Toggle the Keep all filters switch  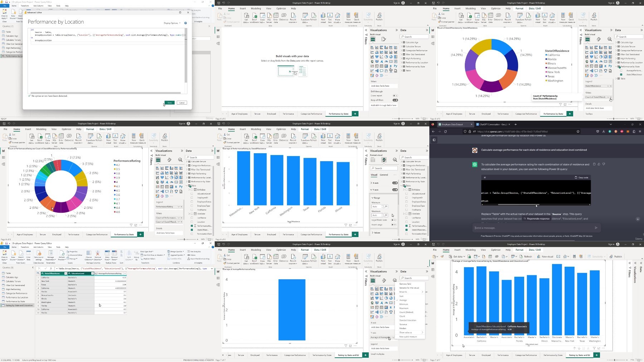[x=395, y=100]
